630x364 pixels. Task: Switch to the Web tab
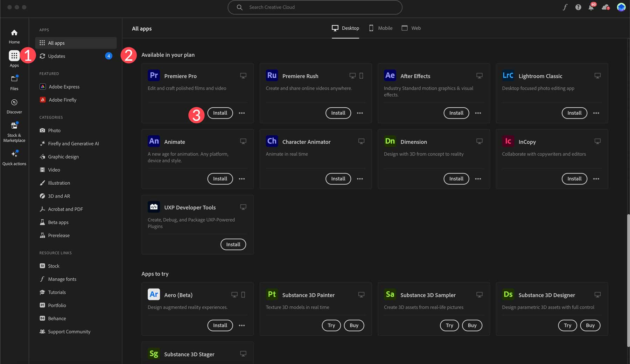pyautogui.click(x=411, y=28)
